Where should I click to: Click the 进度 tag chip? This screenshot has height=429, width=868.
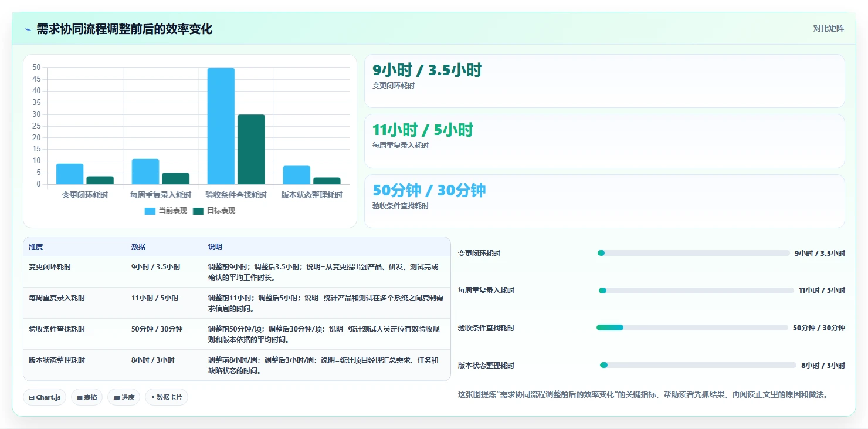(x=124, y=397)
